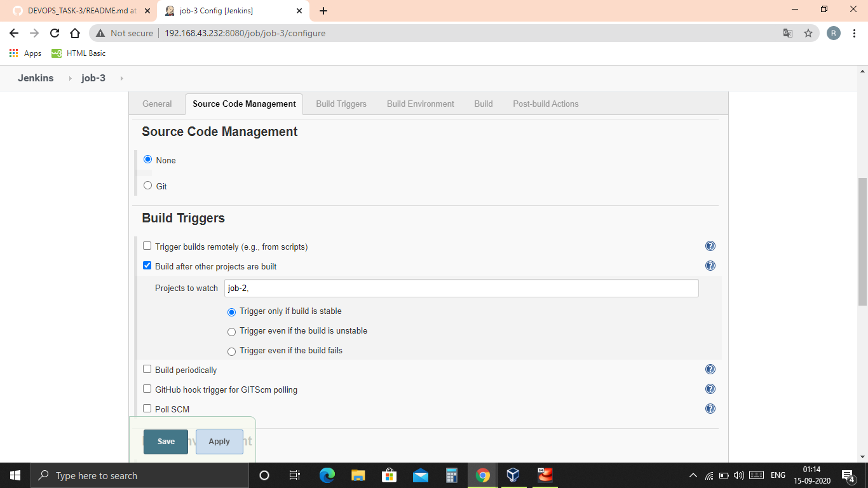Open the Chrome profile avatar R

coord(834,33)
